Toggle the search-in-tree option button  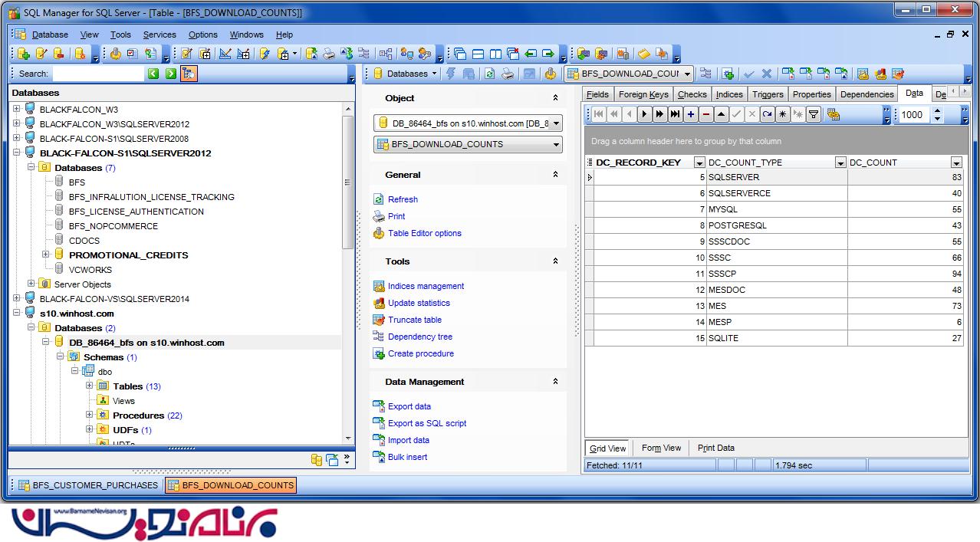(189, 74)
